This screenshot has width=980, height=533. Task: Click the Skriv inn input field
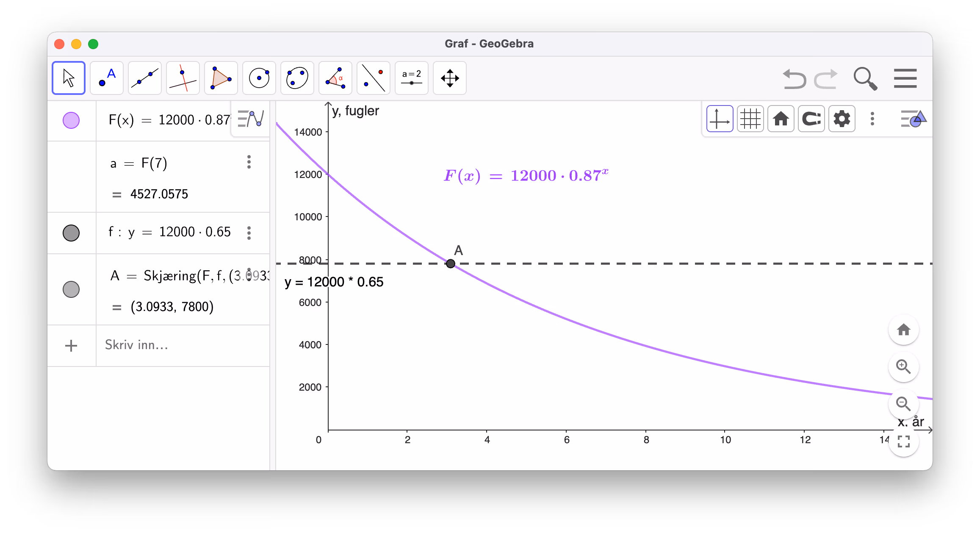(183, 345)
